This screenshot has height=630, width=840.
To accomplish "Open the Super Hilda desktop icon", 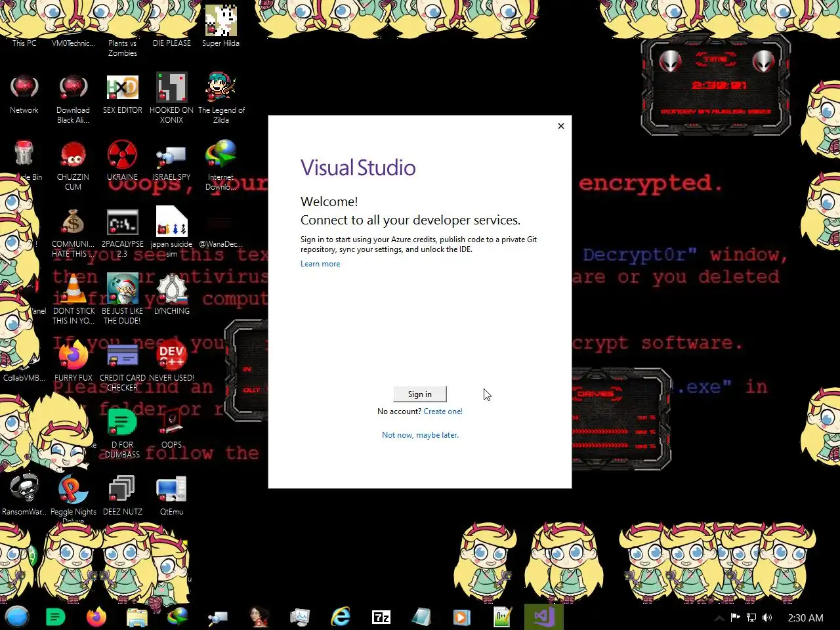I will 221,26.
